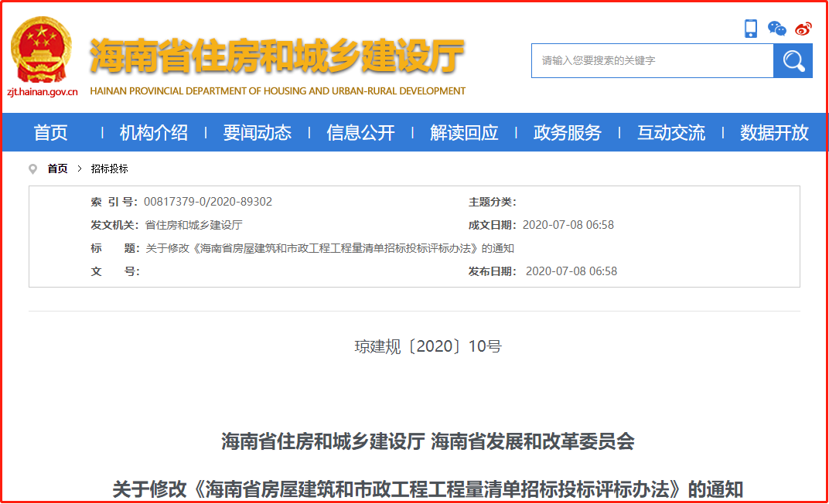
Task: Click the 招标投标 breadcrumb link
Action: (x=110, y=169)
